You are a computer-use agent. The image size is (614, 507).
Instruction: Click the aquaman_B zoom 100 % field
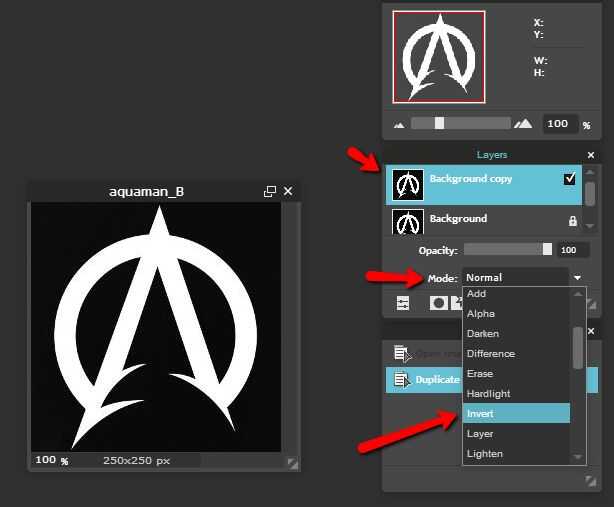(x=52, y=460)
